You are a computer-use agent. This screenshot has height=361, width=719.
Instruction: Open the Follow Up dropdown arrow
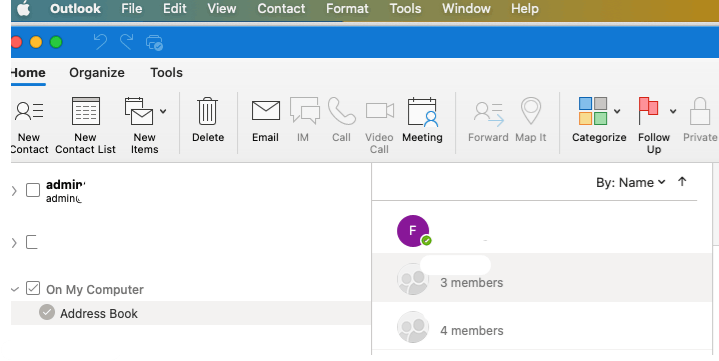tap(673, 111)
